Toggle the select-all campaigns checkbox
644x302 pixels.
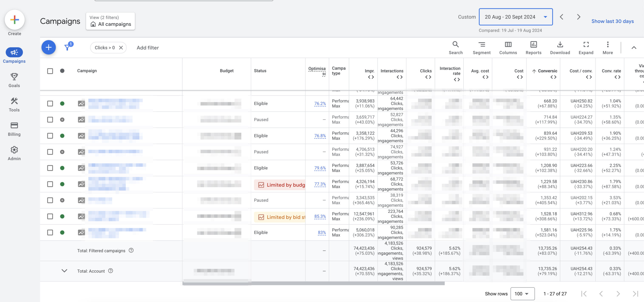coord(50,71)
